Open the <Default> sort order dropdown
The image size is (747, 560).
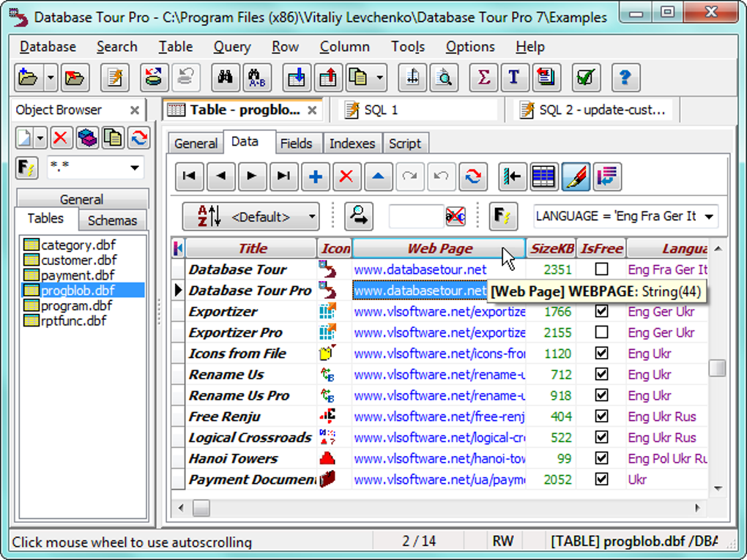[x=312, y=217]
